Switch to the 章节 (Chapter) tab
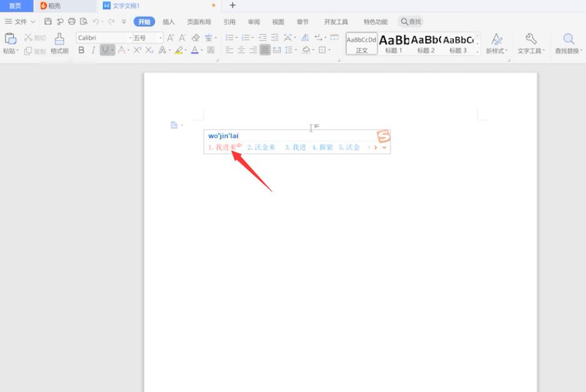This screenshot has width=586, height=392. tap(302, 22)
